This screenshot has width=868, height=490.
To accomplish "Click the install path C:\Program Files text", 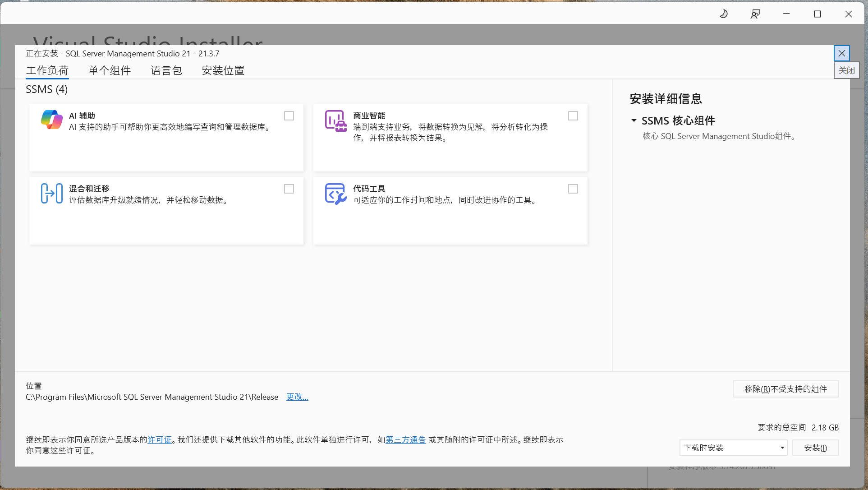I will tap(152, 397).
